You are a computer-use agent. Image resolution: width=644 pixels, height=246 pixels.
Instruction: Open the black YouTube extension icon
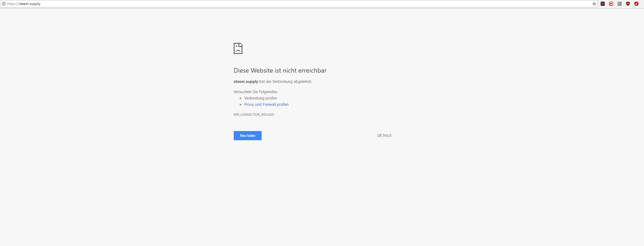click(x=603, y=4)
